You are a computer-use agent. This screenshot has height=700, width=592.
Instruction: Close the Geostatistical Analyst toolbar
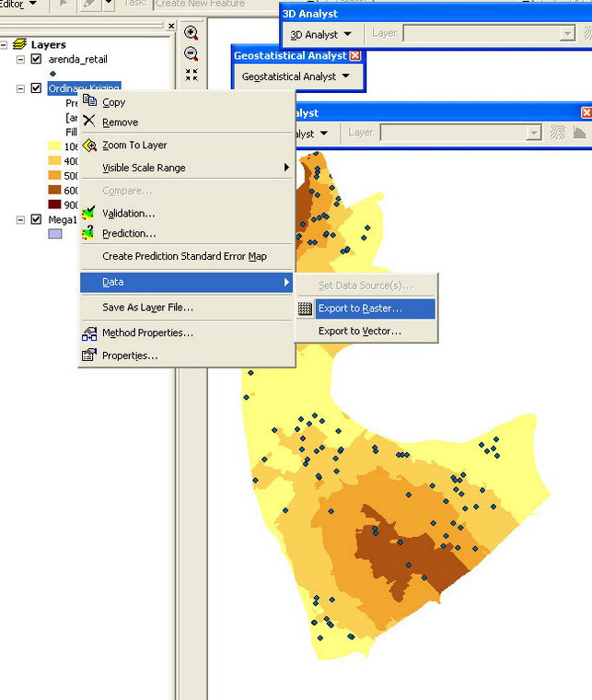point(355,55)
